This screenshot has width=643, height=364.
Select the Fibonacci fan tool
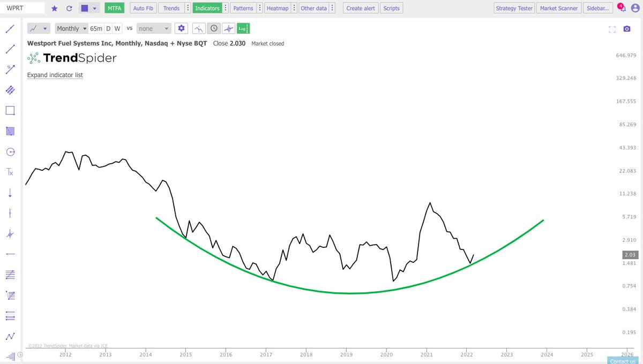point(10,295)
